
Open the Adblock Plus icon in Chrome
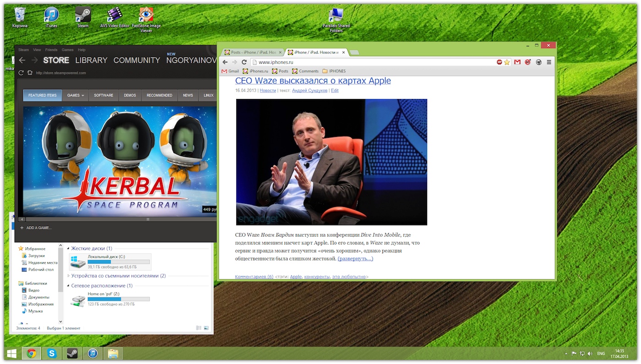coord(500,62)
